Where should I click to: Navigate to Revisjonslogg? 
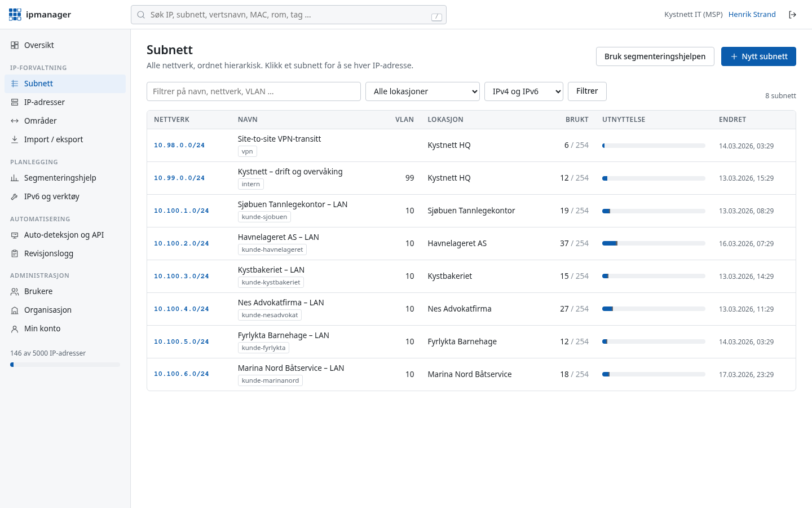[x=65, y=253]
